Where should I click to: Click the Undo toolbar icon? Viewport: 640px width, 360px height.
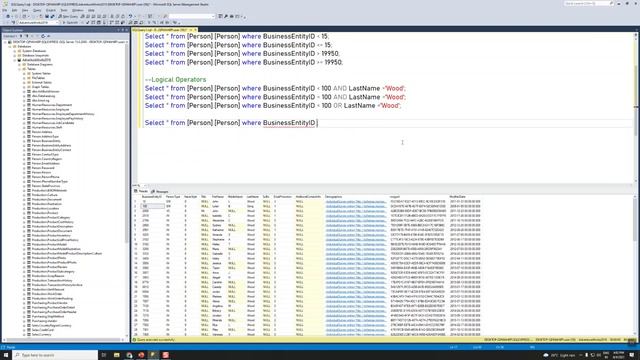[x=130, y=16]
